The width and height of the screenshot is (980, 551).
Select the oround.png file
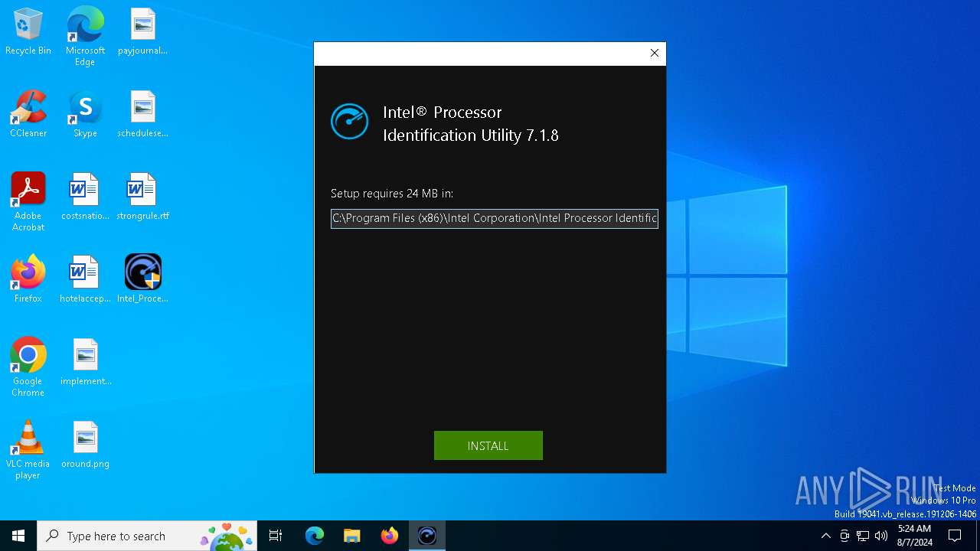pyautogui.click(x=85, y=445)
